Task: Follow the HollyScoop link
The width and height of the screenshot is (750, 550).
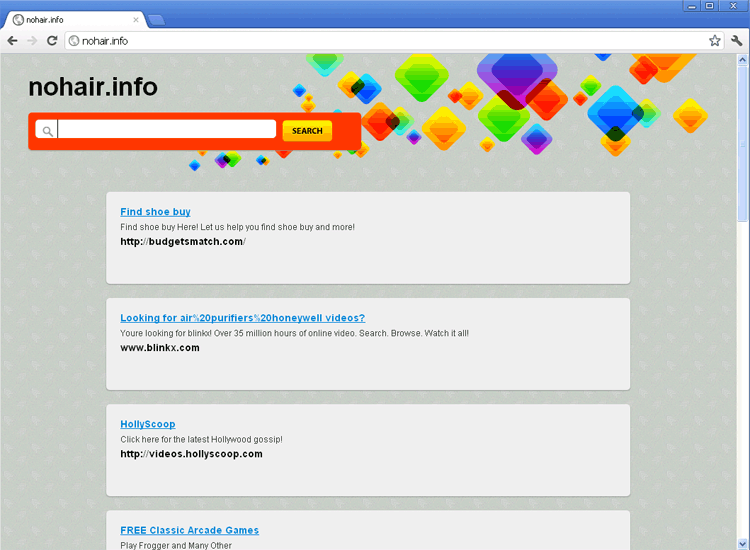Action: click(x=147, y=424)
